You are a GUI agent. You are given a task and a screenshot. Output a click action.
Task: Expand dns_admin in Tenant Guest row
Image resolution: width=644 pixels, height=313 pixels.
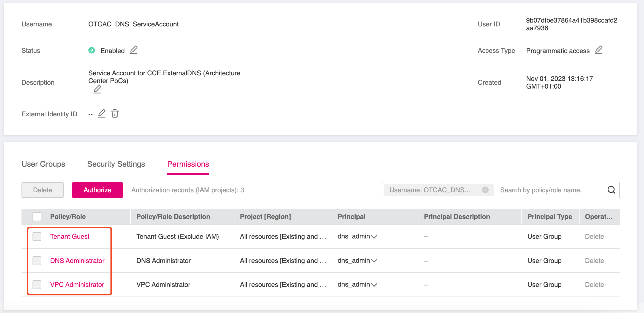pos(374,237)
